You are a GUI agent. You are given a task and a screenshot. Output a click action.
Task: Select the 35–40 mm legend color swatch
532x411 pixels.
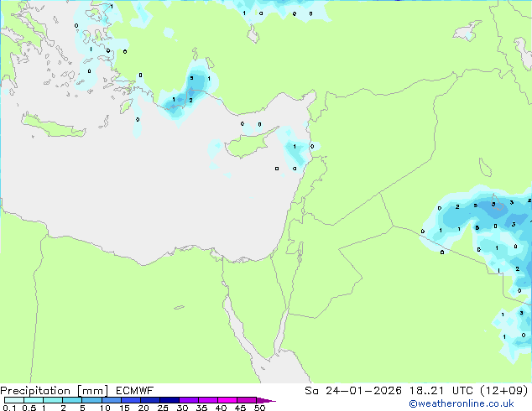click(207, 400)
